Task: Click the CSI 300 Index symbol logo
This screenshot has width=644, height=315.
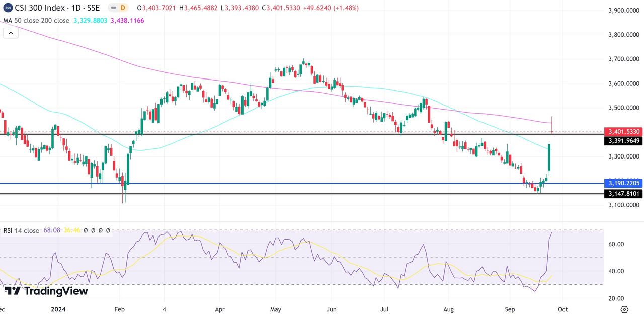Action: click(x=8, y=8)
